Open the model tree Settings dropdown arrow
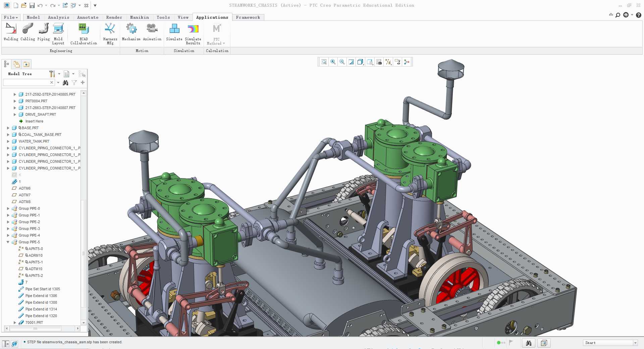This screenshot has width=644, height=349. (59, 74)
